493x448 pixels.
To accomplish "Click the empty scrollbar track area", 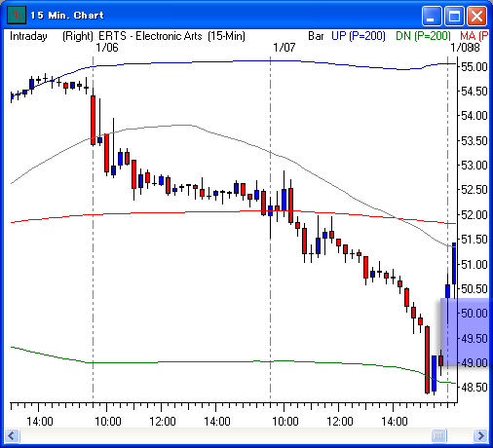I will pos(225,435).
